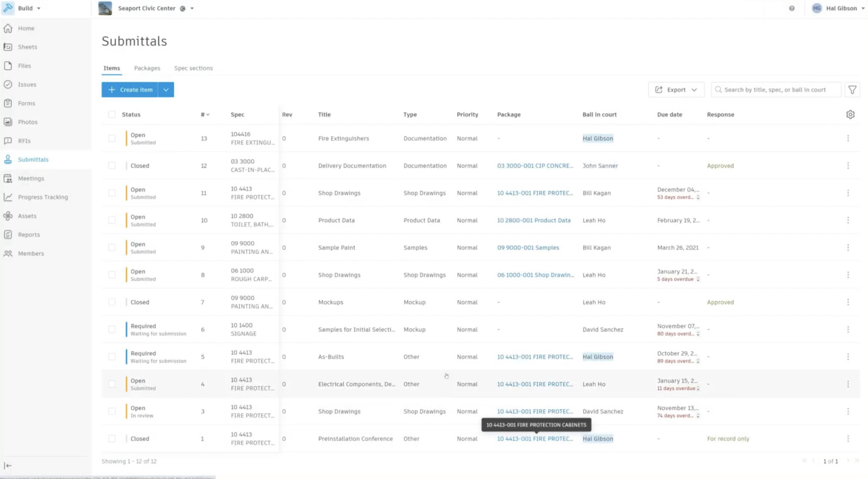This screenshot has width=868, height=479.
Task: Click the help question mark icon
Action: tap(792, 8)
